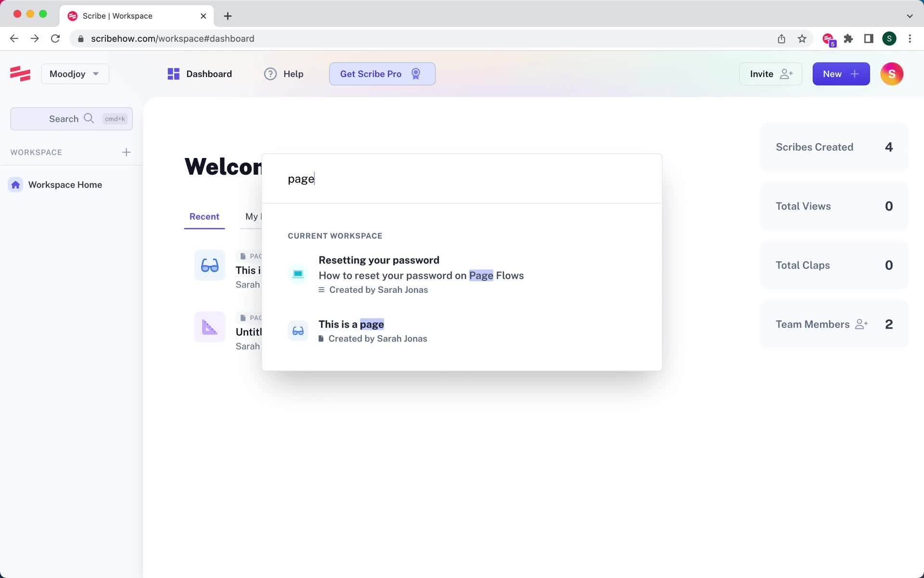Click the Workspace Home house icon
The image size is (924, 578).
[15, 184]
